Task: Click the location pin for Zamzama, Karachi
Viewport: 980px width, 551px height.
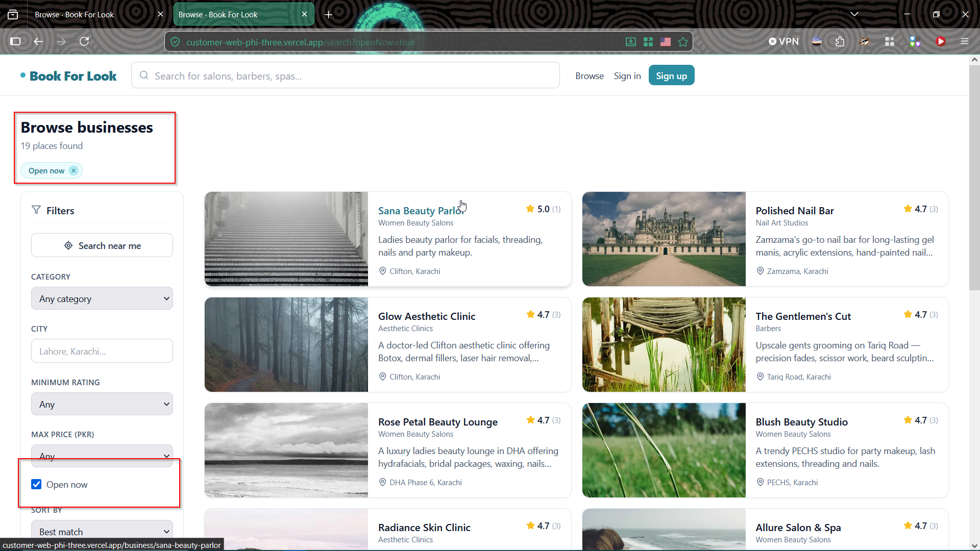Action: pos(760,271)
